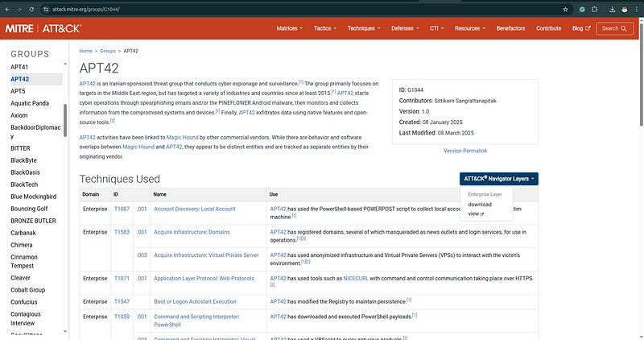This screenshot has width=644, height=340.
Task: Select BRONZE BUTLER in sidebar
Action: [33, 221]
